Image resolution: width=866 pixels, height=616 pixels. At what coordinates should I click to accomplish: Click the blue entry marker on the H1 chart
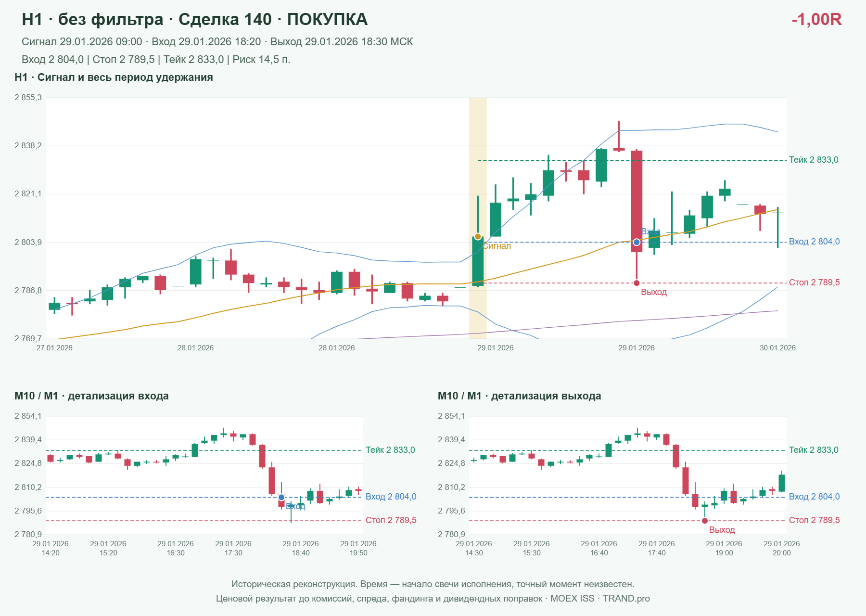tap(637, 242)
